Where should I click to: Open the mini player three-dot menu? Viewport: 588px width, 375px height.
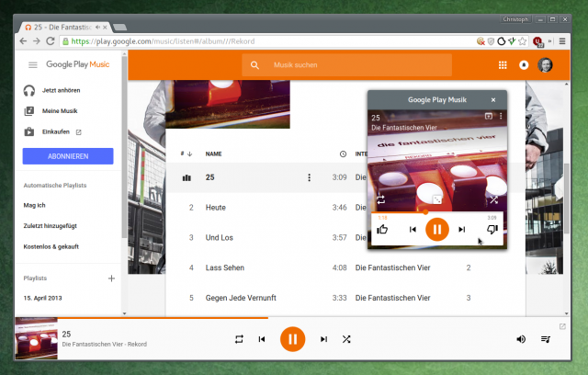pos(501,116)
